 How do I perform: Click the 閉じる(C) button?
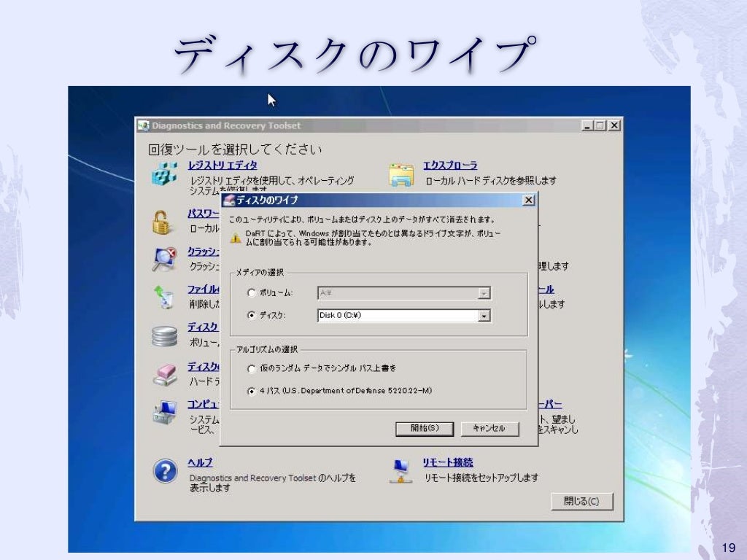pos(581,501)
